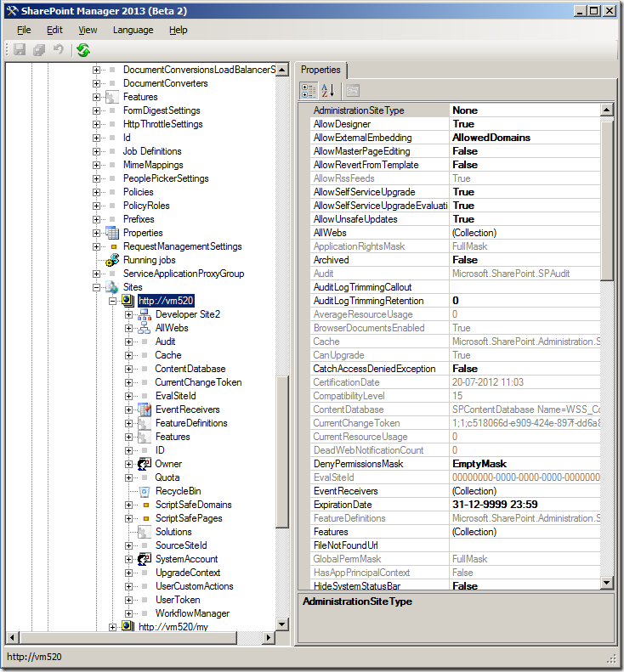Click the Save icon in the toolbar
Image resolution: width=624 pixels, height=672 pixels.
click(x=20, y=51)
